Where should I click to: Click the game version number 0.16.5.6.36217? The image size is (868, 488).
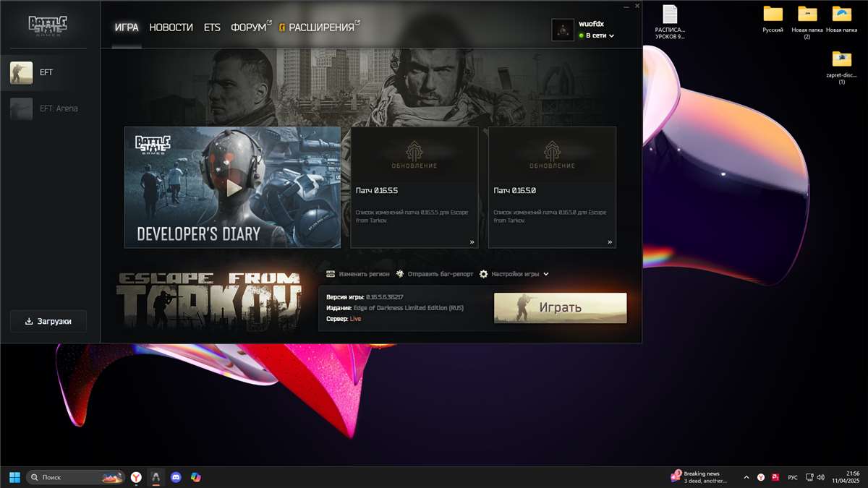coord(384,297)
